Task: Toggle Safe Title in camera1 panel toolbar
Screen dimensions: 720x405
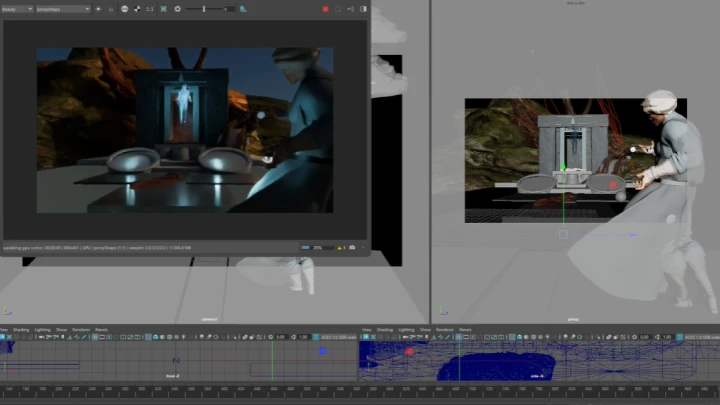Action: click(137, 337)
